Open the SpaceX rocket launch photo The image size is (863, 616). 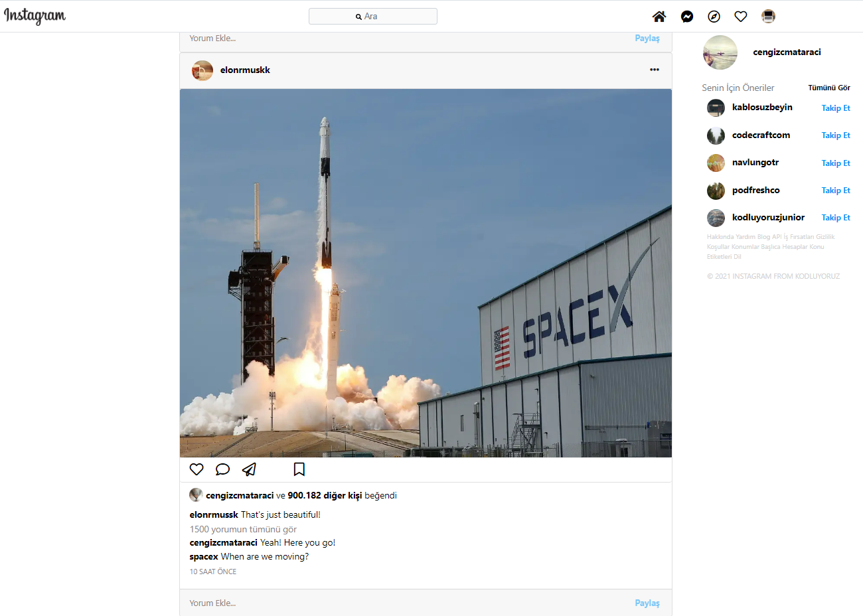(426, 273)
